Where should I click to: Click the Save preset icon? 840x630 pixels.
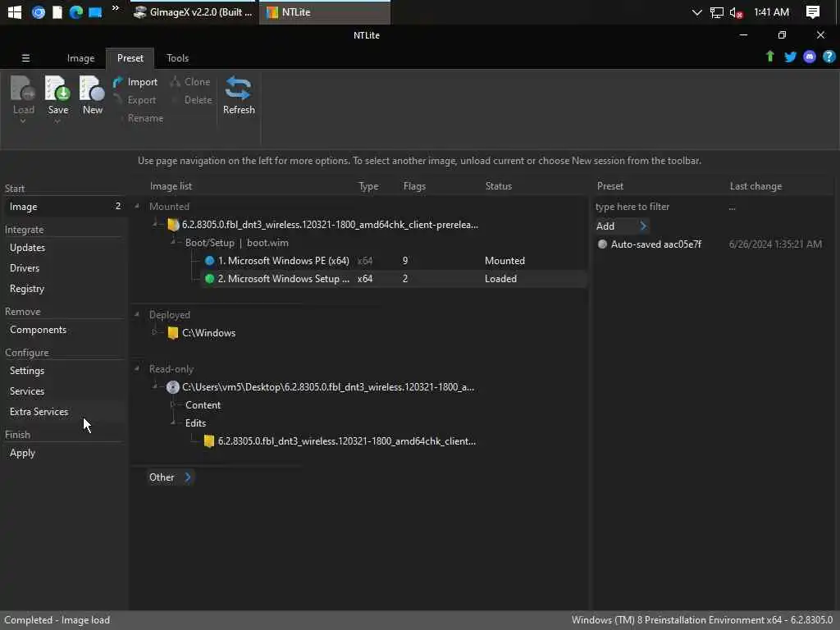coord(57,89)
